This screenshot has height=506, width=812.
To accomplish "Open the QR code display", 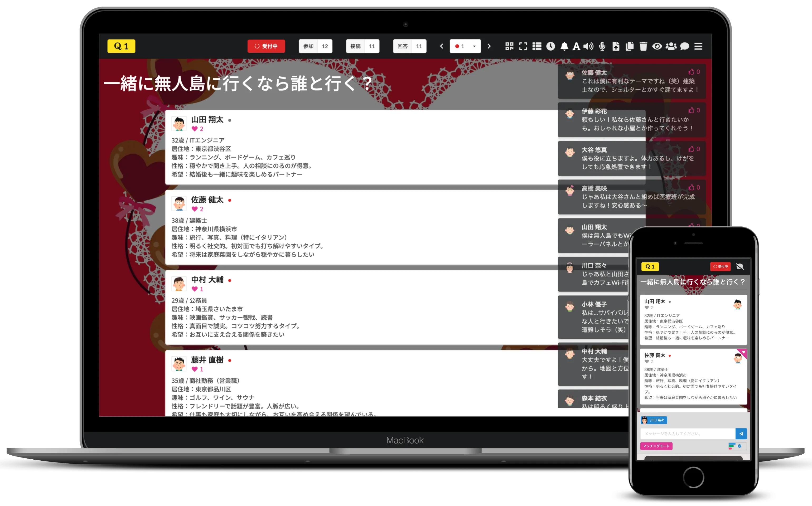I will (x=510, y=47).
